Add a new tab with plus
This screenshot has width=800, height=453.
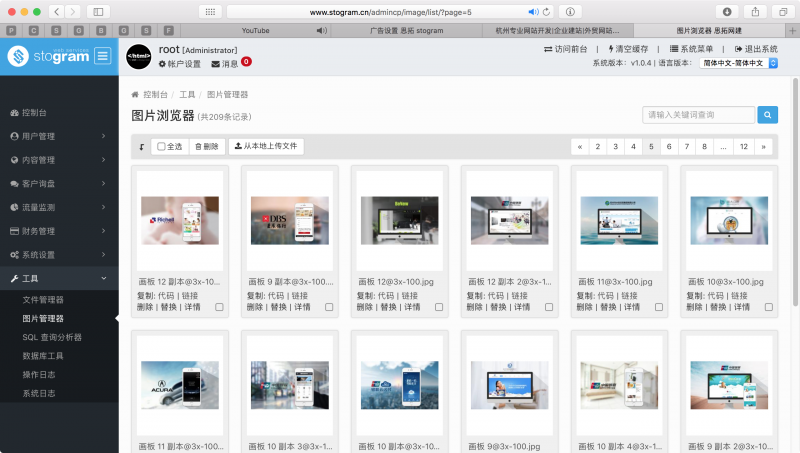point(793,31)
